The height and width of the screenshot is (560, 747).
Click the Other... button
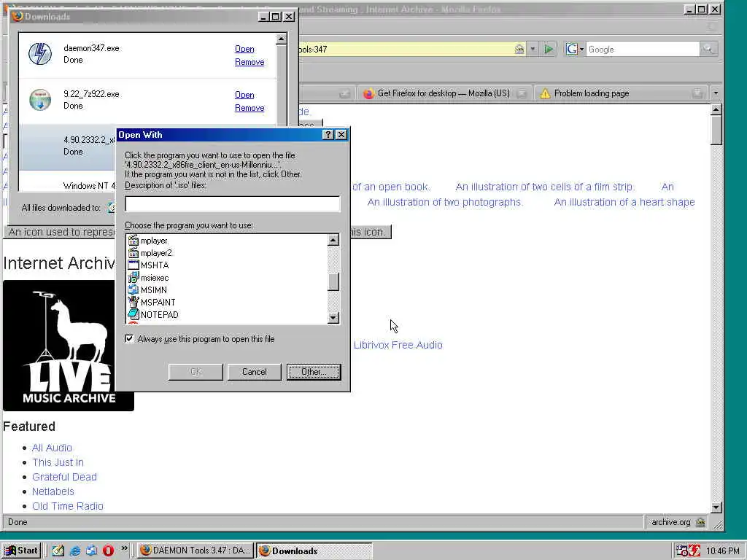(x=314, y=372)
